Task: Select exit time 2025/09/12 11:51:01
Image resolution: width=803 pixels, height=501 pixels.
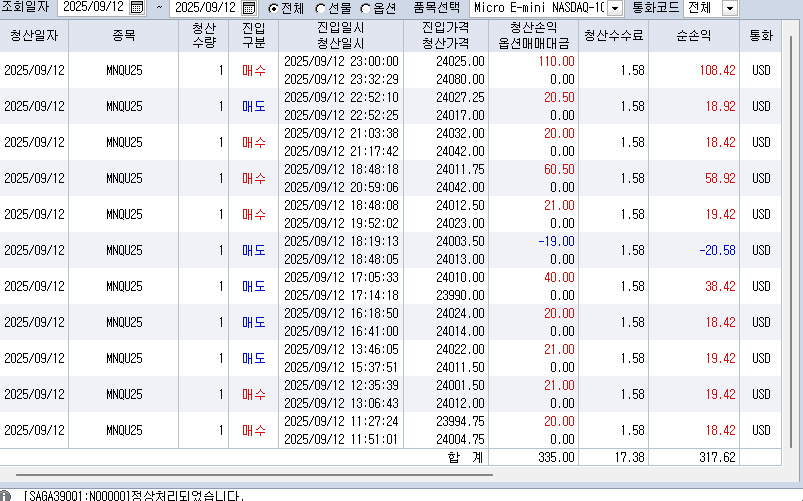Action: pyautogui.click(x=341, y=440)
